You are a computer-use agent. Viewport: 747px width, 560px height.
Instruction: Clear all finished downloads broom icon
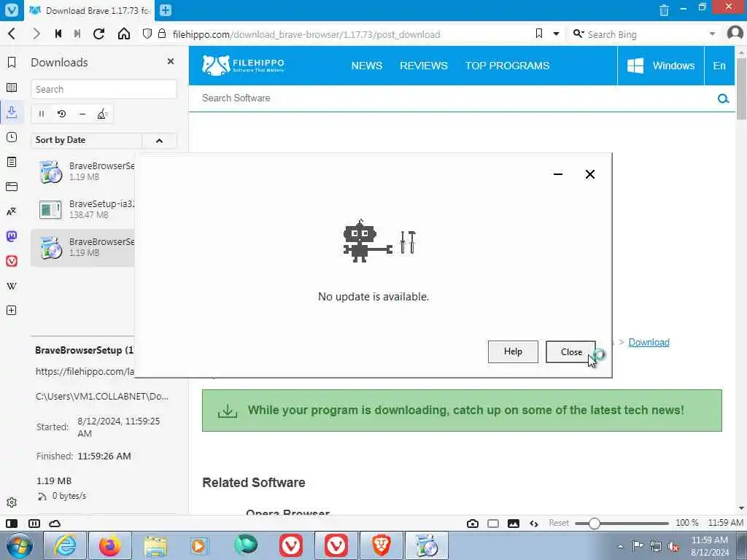pos(102,114)
